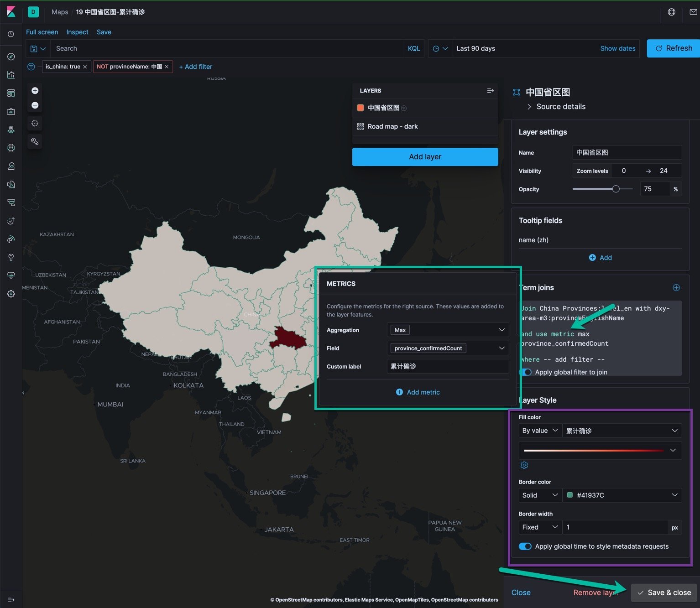Click the add term join plus icon

pyautogui.click(x=676, y=287)
